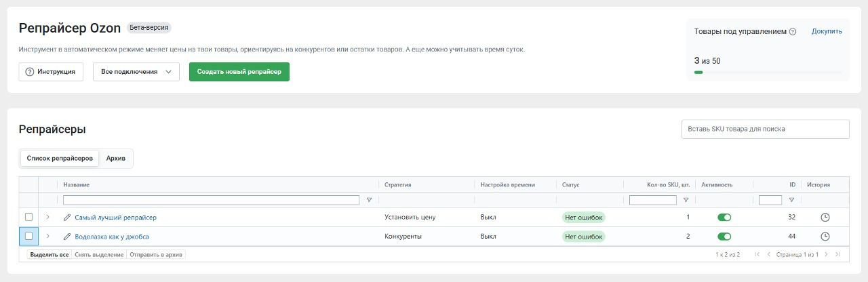Open filter icon for Название column
This screenshot has width=868, height=282.
coord(369,200)
